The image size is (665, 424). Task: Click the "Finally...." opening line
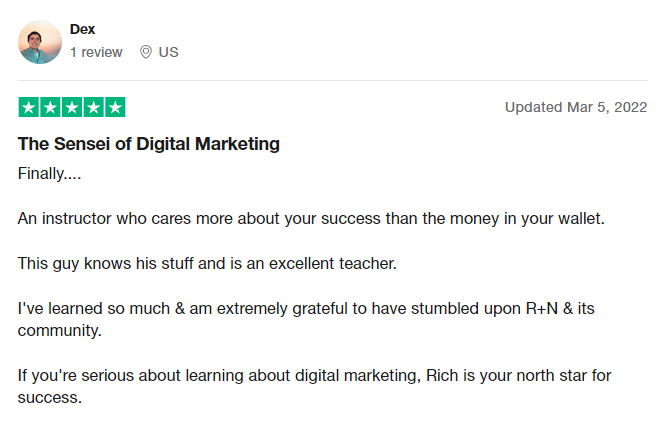pyautogui.click(x=49, y=172)
